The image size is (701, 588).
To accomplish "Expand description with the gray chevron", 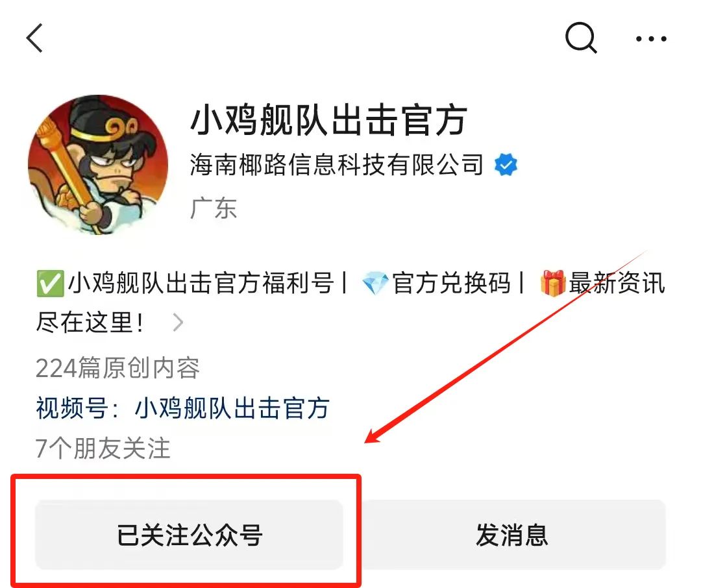I will [178, 323].
